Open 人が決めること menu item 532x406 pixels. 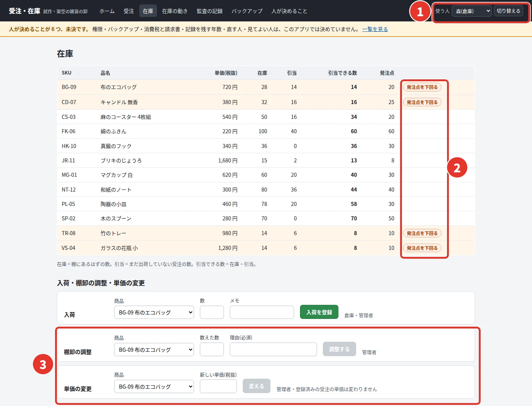pyautogui.click(x=289, y=11)
